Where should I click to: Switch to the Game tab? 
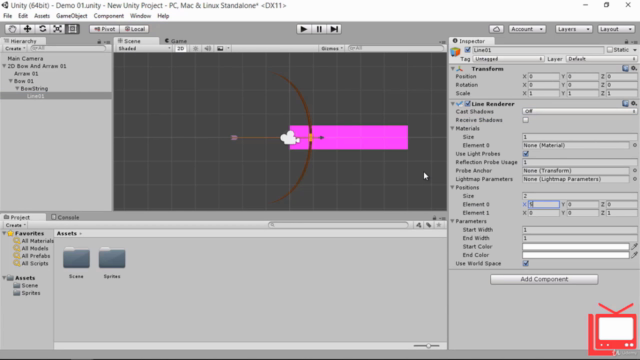pos(176,41)
